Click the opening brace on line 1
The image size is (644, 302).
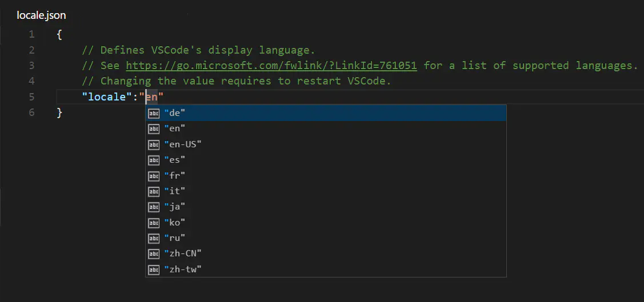[59, 34]
